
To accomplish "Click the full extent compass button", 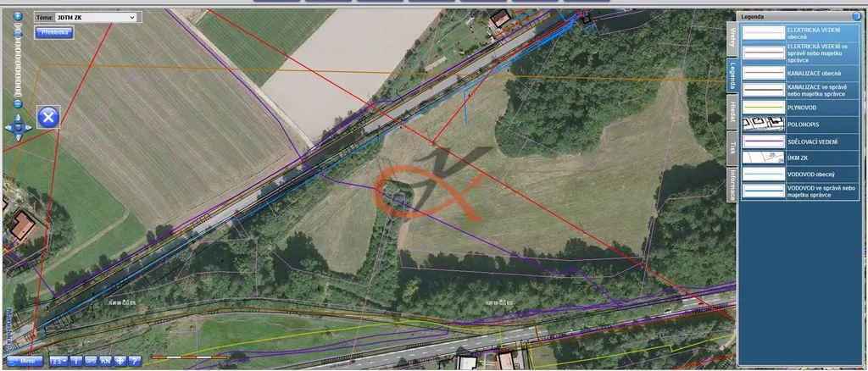I will coord(120,361).
